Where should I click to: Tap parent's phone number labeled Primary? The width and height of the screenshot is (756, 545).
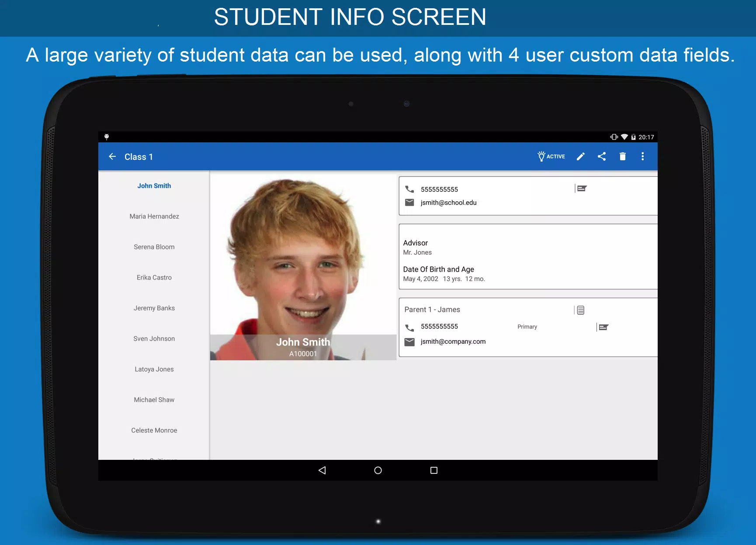click(x=439, y=327)
